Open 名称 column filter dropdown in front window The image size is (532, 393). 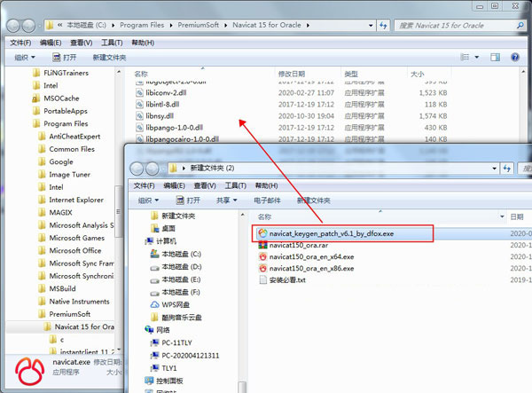(x=502, y=216)
